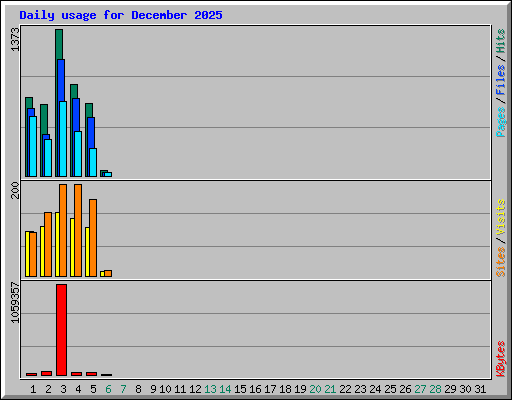Click the Pages legend label
The height and width of the screenshot is (400, 512).
[500, 122]
